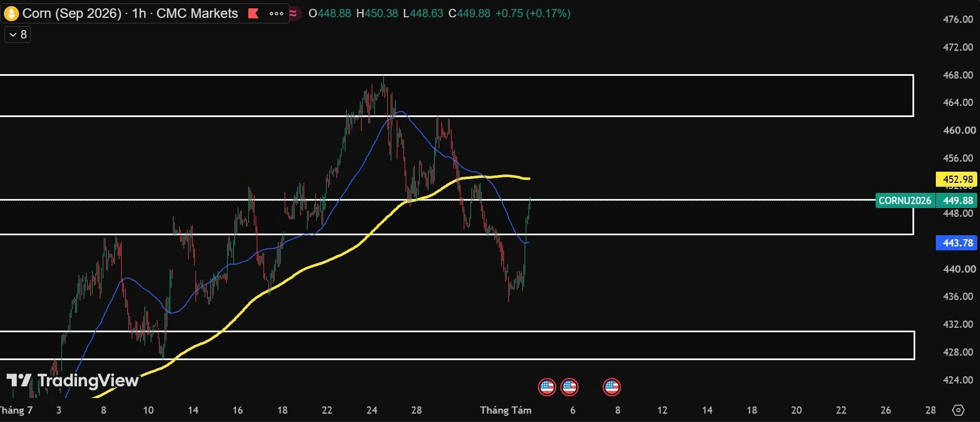Click the green 449.88 current price label
Screen dimensions: 980x422
pos(957,201)
